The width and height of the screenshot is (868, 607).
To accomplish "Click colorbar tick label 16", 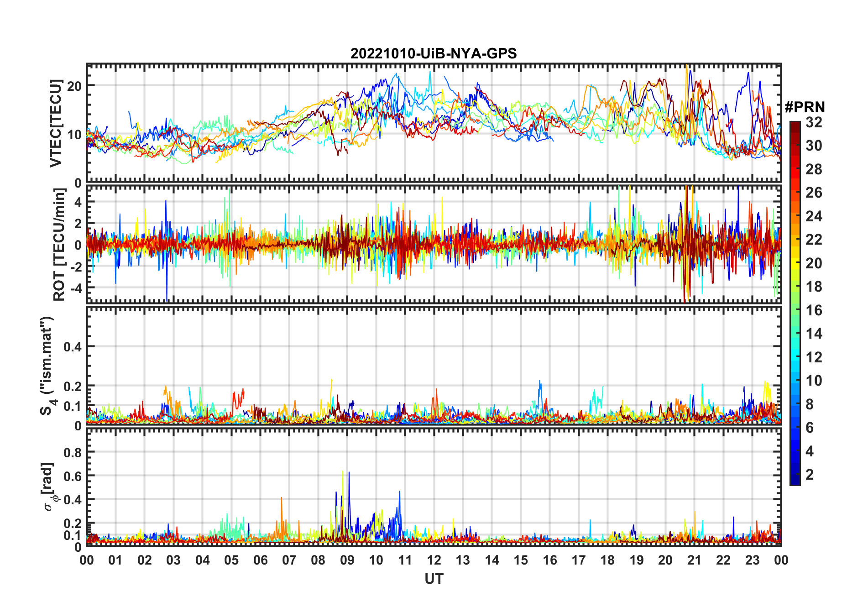I will pos(814,310).
